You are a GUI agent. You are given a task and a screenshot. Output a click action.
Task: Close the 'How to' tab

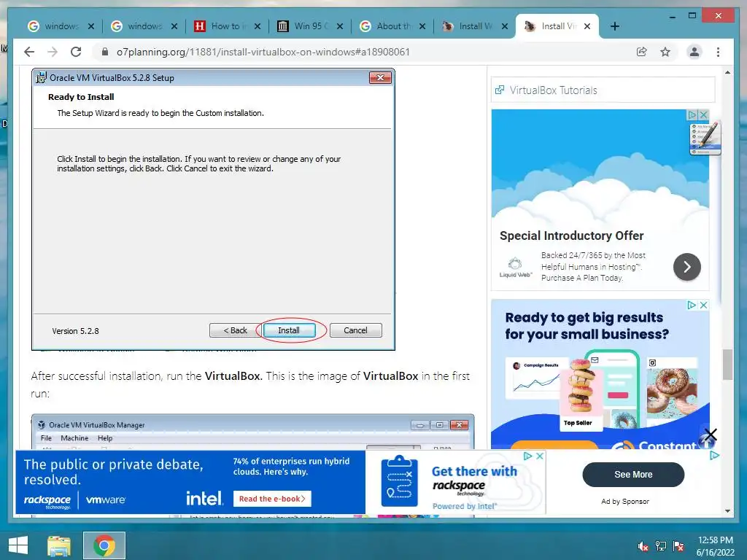258,26
